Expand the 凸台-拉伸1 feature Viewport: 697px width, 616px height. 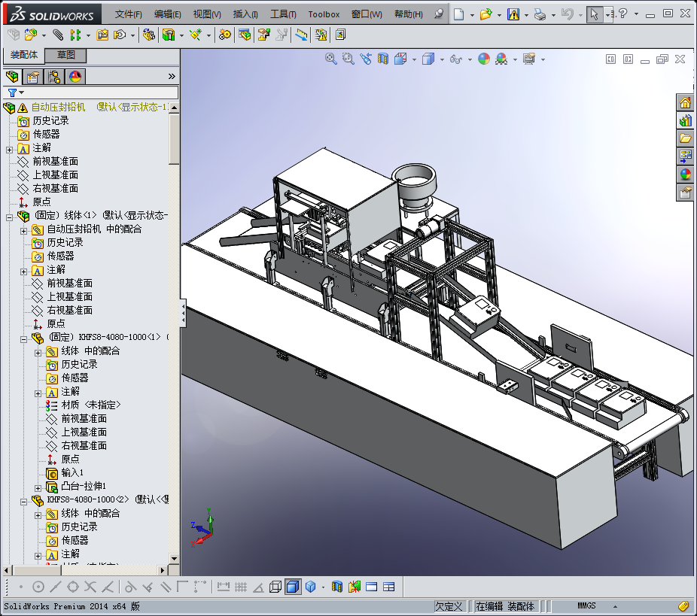tap(38, 488)
